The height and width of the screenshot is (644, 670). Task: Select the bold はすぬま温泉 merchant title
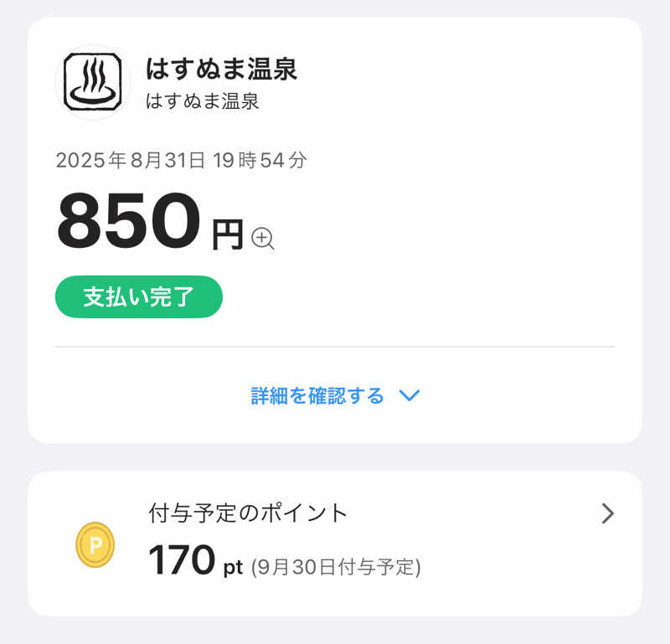click(221, 69)
